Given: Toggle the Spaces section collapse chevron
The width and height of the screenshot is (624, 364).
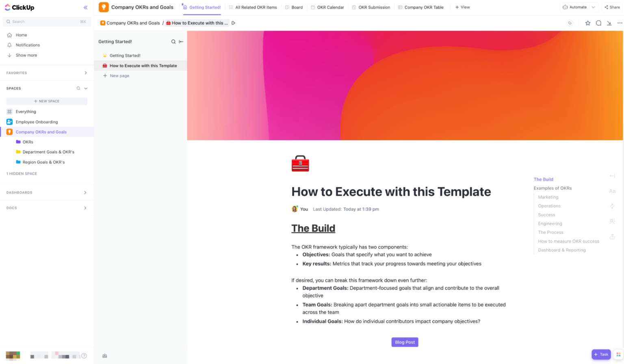Looking at the screenshot, I should tap(85, 88).
